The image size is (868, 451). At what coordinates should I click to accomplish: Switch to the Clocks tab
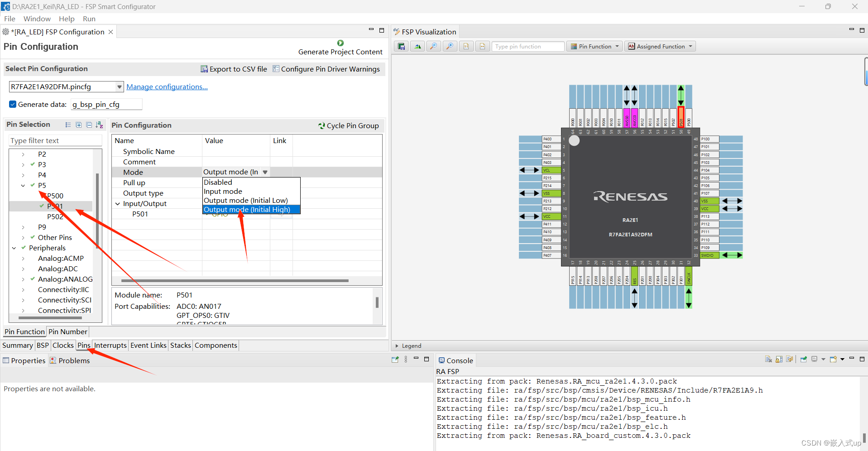[x=63, y=345]
